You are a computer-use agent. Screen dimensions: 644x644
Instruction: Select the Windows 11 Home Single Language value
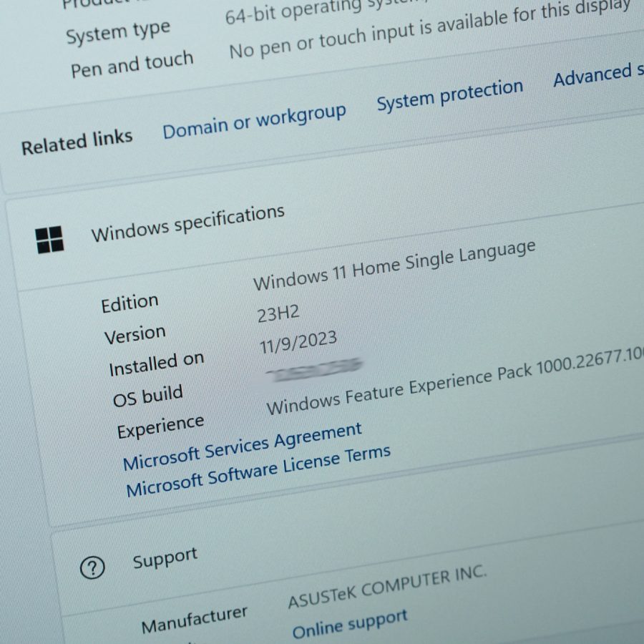coord(394,265)
